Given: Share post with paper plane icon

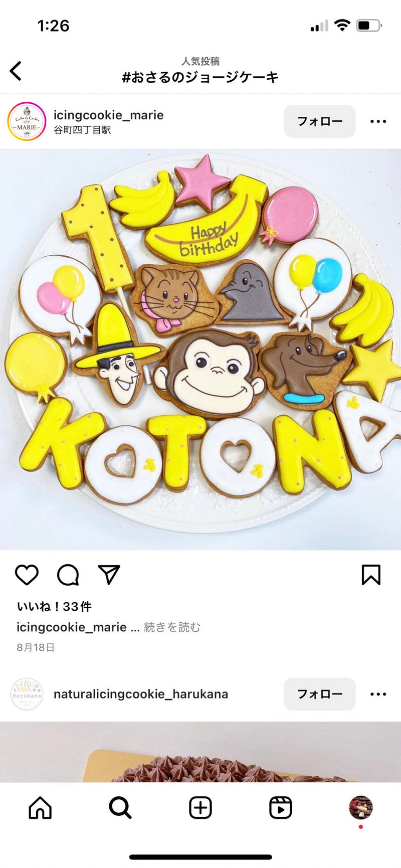Looking at the screenshot, I should pyautogui.click(x=109, y=575).
